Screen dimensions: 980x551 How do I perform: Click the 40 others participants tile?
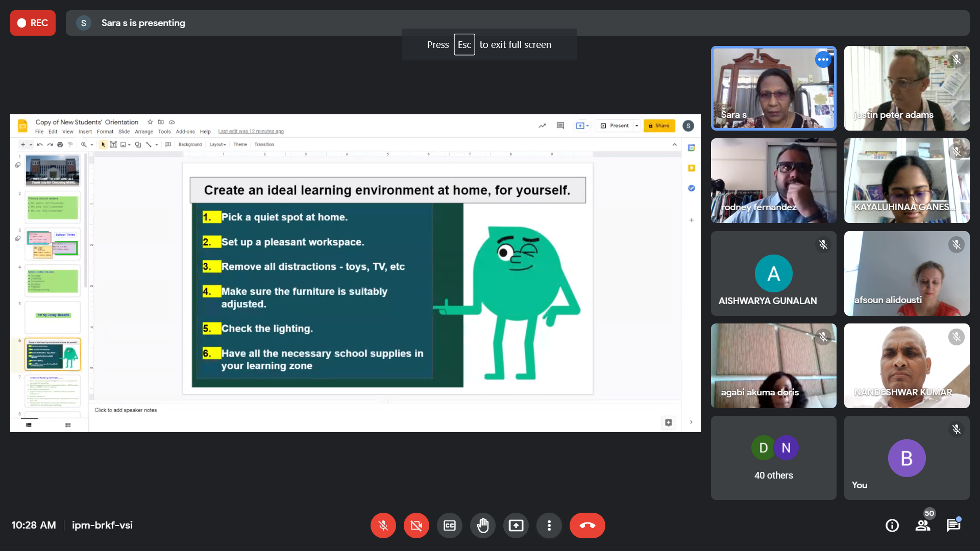773,458
